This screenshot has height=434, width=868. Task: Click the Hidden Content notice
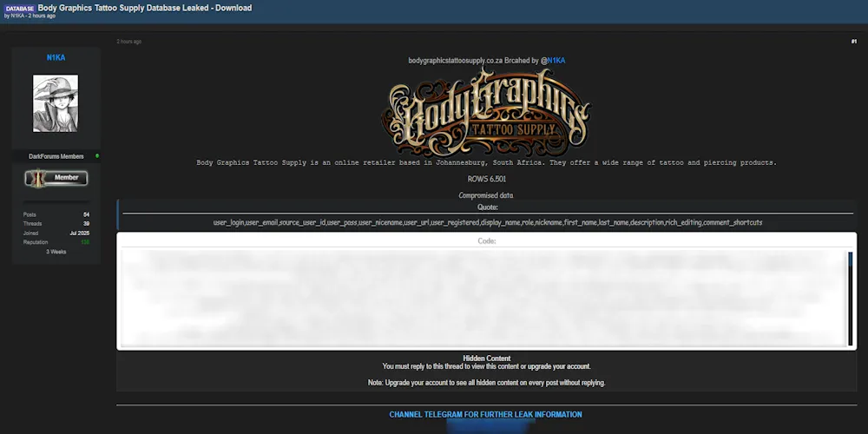pyautogui.click(x=486, y=358)
